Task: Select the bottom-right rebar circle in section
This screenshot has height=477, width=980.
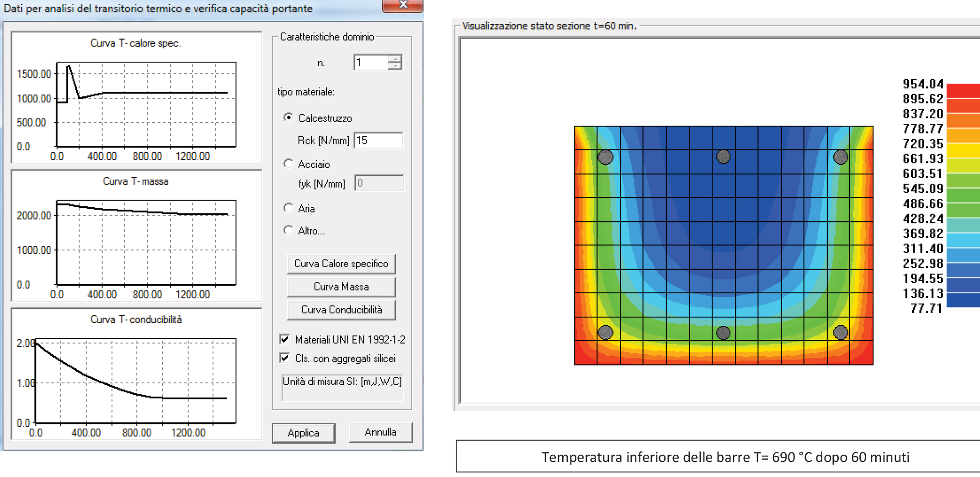Action: [x=841, y=332]
